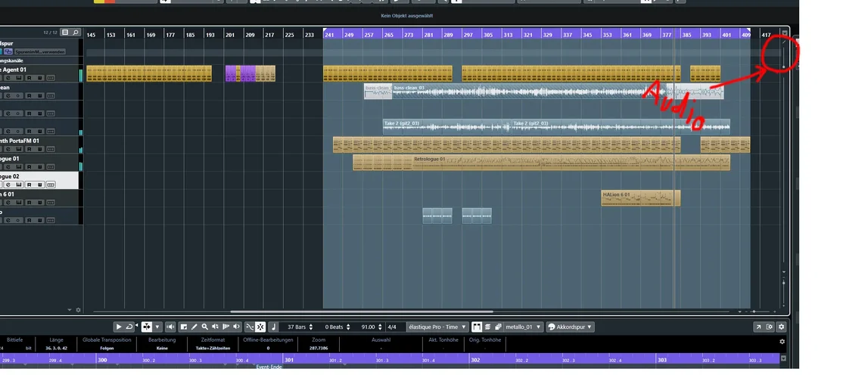Open the Akkordspur chord track dropdown

[570, 327]
